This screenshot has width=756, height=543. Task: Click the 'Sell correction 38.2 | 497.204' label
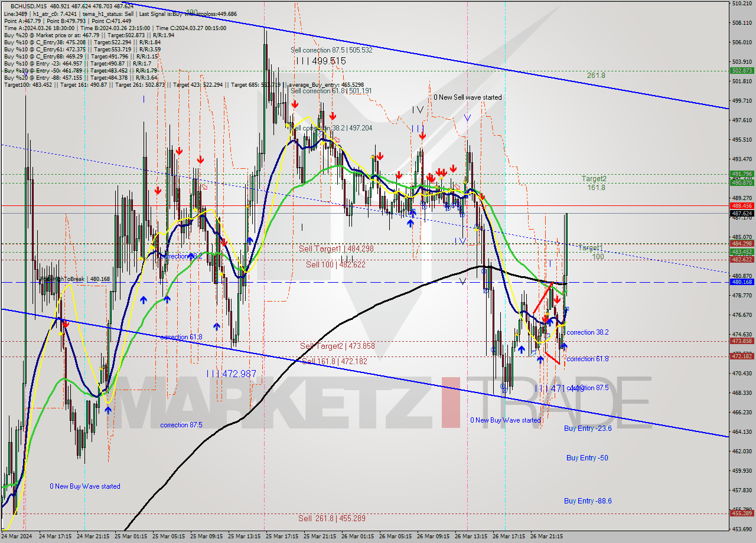tap(331, 127)
